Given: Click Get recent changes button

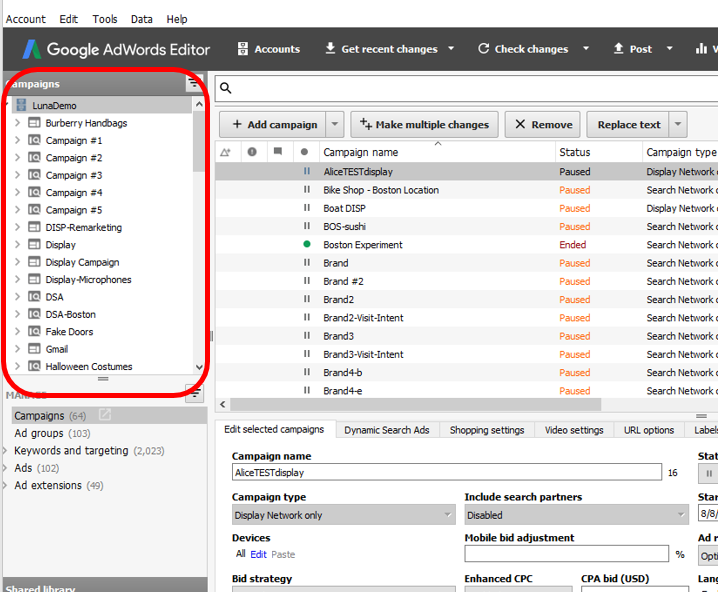Looking at the screenshot, I should [x=381, y=49].
